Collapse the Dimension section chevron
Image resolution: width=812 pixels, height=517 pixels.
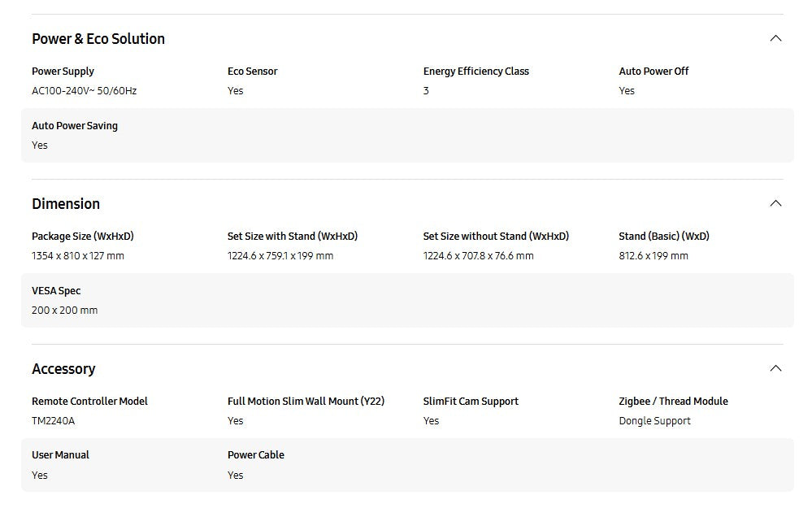coord(775,203)
